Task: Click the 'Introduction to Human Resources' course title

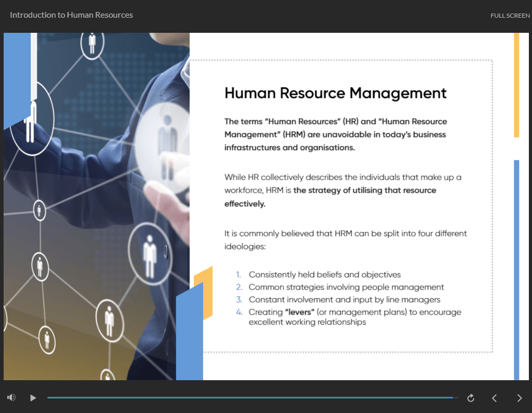Action: tap(71, 15)
